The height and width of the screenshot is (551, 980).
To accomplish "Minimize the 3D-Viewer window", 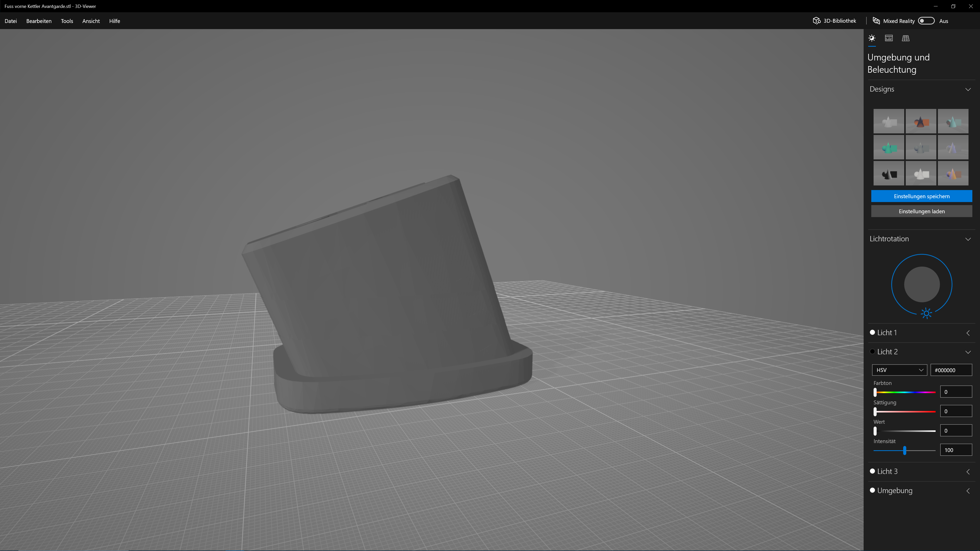I will click(x=936, y=6).
